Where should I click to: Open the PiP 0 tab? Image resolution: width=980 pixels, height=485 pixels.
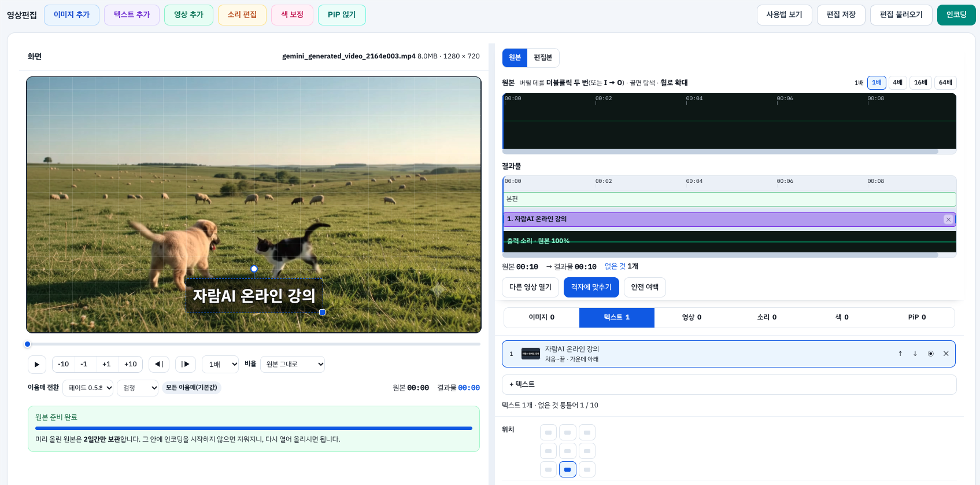[x=917, y=317]
